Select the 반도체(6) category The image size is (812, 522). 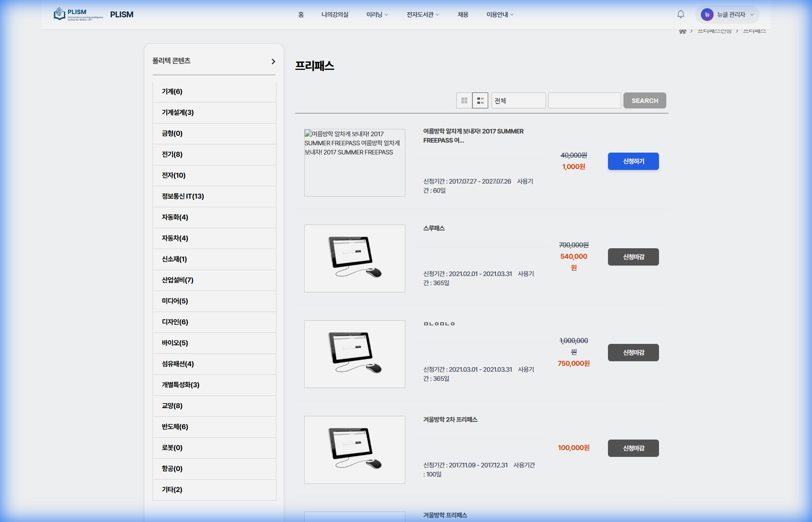click(175, 427)
